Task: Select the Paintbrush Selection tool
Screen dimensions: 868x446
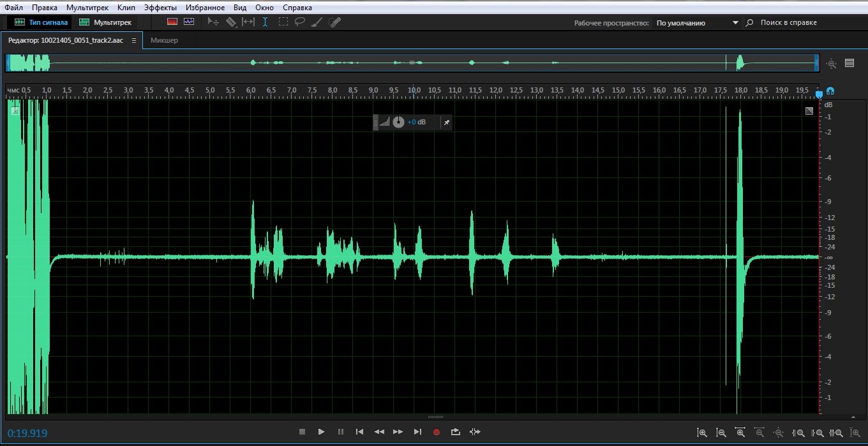Action: pos(317,22)
